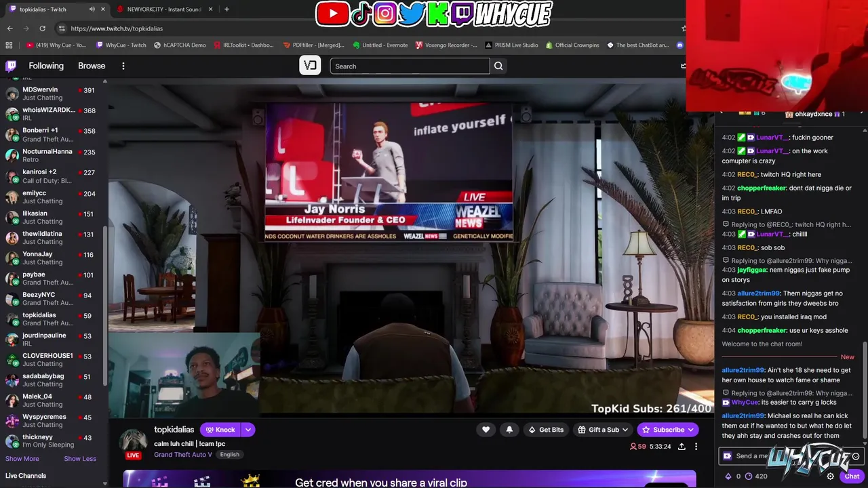Screen dimensions: 868x488
Task: Open the Twitch home logo
Action: click(x=11, y=66)
